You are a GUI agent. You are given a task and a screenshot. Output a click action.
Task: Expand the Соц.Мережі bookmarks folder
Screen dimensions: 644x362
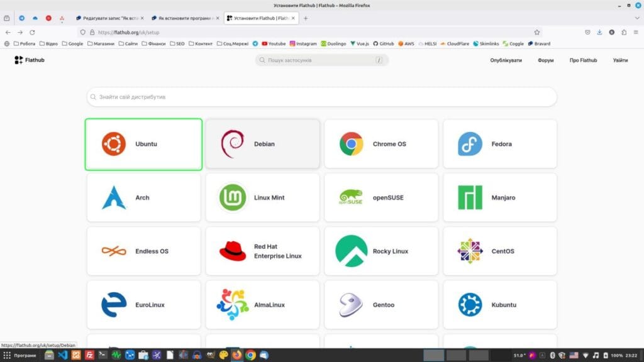pyautogui.click(x=233, y=44)
